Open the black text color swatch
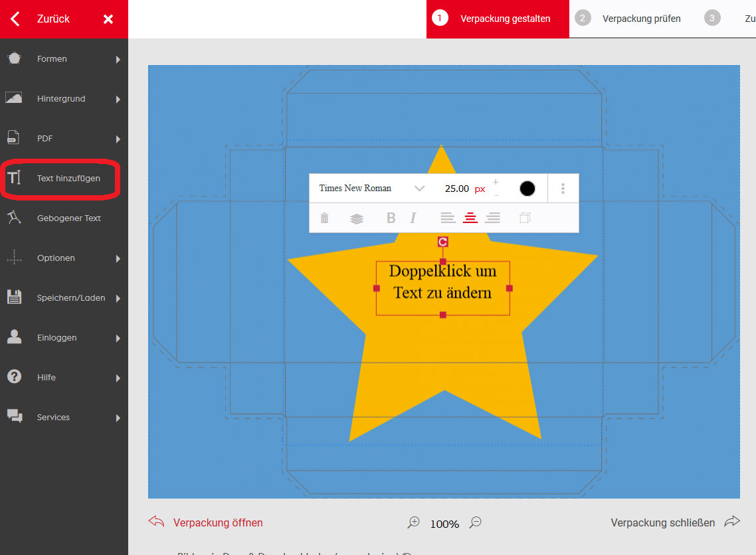756x555 pixels. (527, 189)
